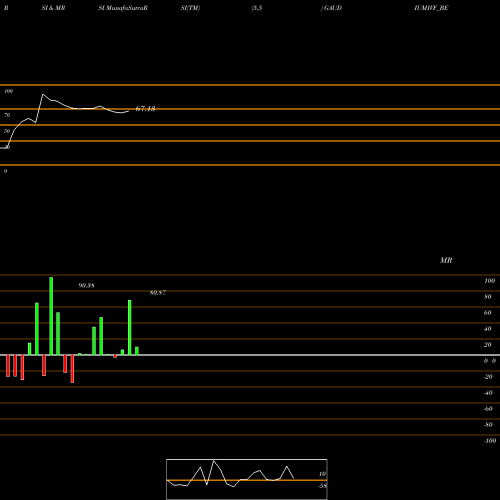Click the 40 label on the MR axis
The width and height of the screenshot is (500, 500).
pos(488,329)
